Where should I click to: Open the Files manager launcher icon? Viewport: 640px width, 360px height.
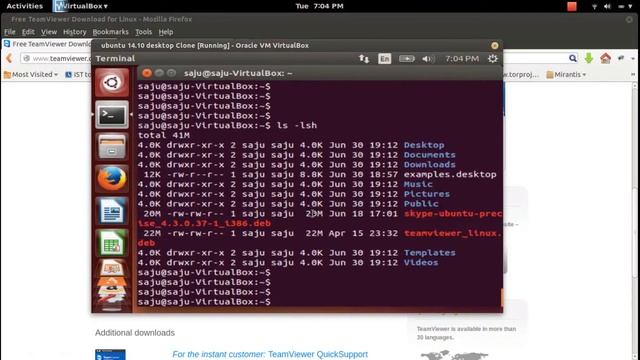click(112, 147)
